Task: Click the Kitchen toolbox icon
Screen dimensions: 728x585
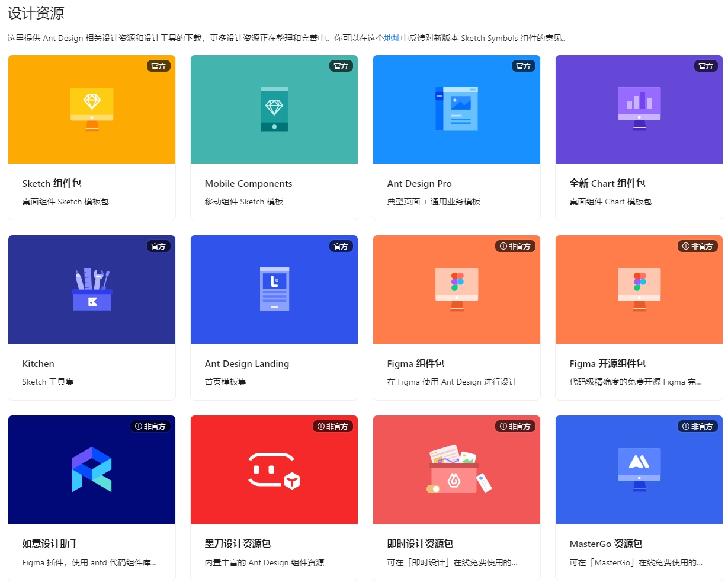Action: point(92,289)
